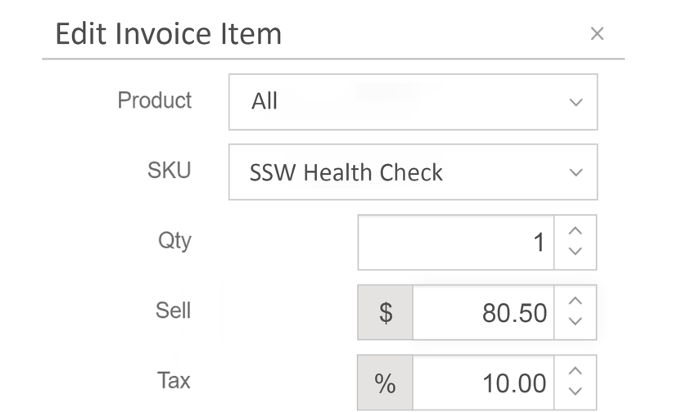Click the percent sign beside Tax
The image size is (679, 412).
click(x=385, y=382)
